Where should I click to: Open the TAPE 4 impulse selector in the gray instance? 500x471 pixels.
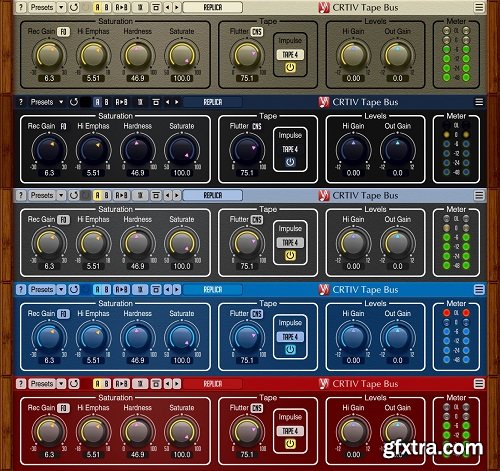click(x=290, y=243)
